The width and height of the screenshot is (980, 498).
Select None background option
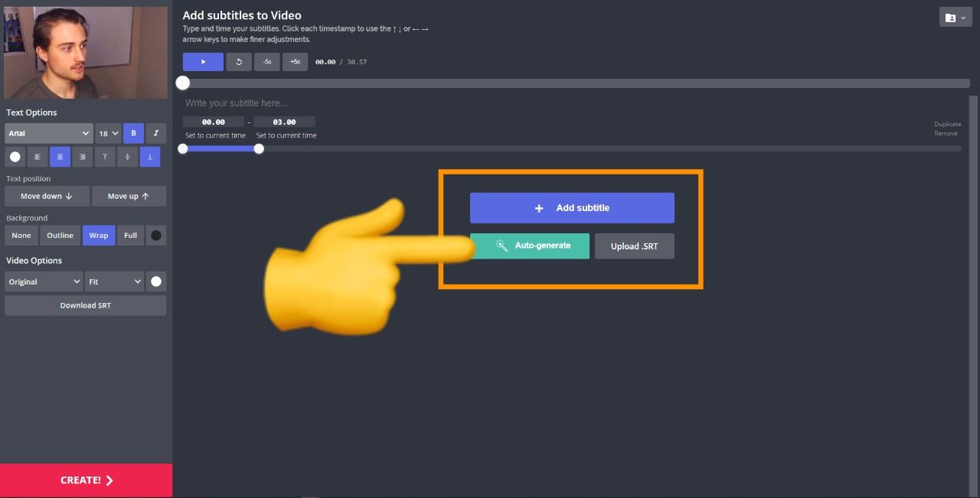pyautogui.click(x=21, y=236)
